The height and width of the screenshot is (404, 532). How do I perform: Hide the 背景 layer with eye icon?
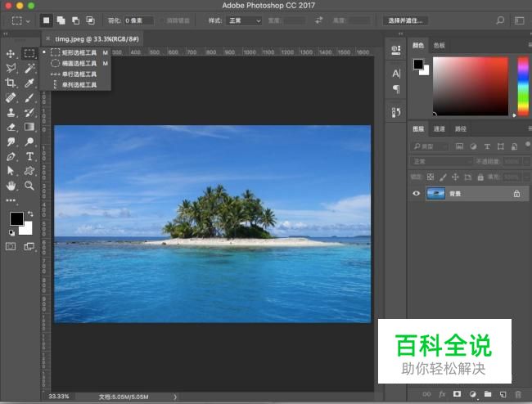(x=417, y=194)
